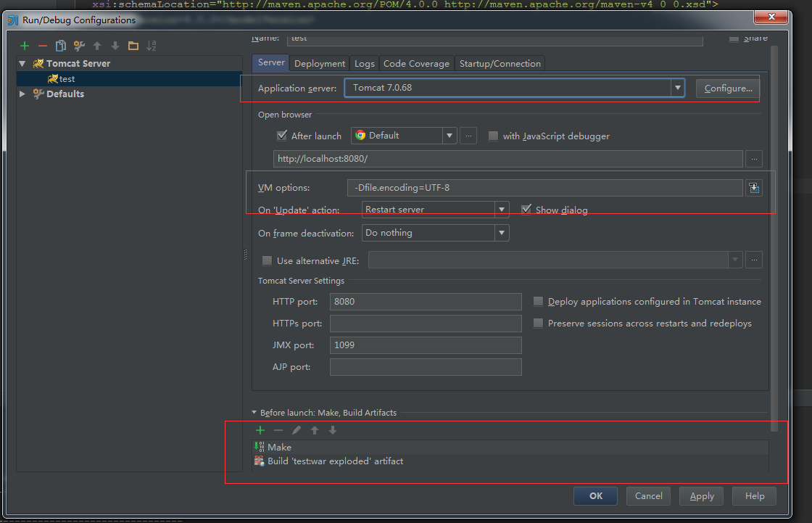Viewport: 812px width, 523px height.
Task: Click the Name input field
Action: click(495, 39)
